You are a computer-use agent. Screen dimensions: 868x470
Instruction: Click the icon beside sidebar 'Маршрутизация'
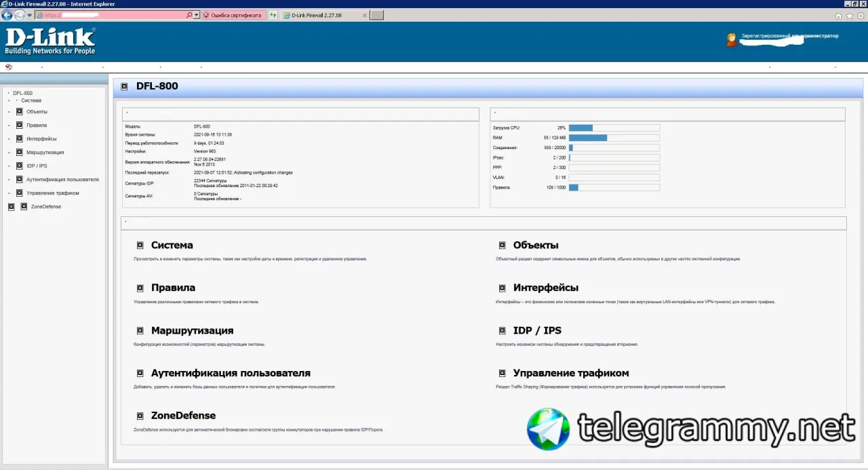(x=20, y=152)
